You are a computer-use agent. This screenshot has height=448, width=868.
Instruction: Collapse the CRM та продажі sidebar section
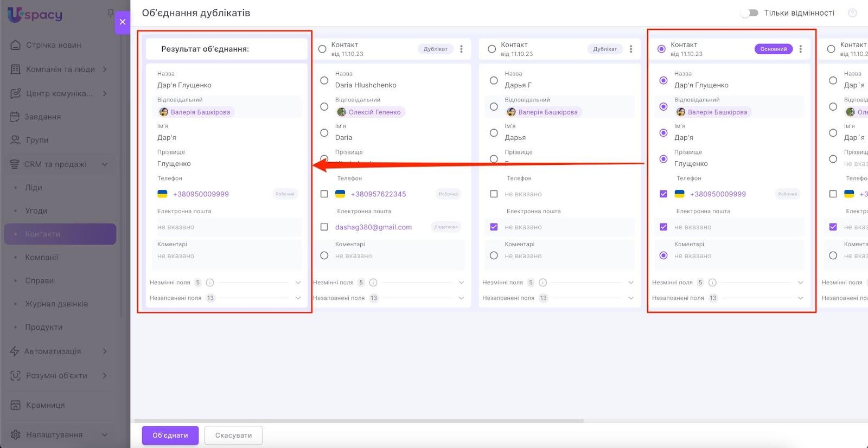pyautogui.click(x=105, y=164)
